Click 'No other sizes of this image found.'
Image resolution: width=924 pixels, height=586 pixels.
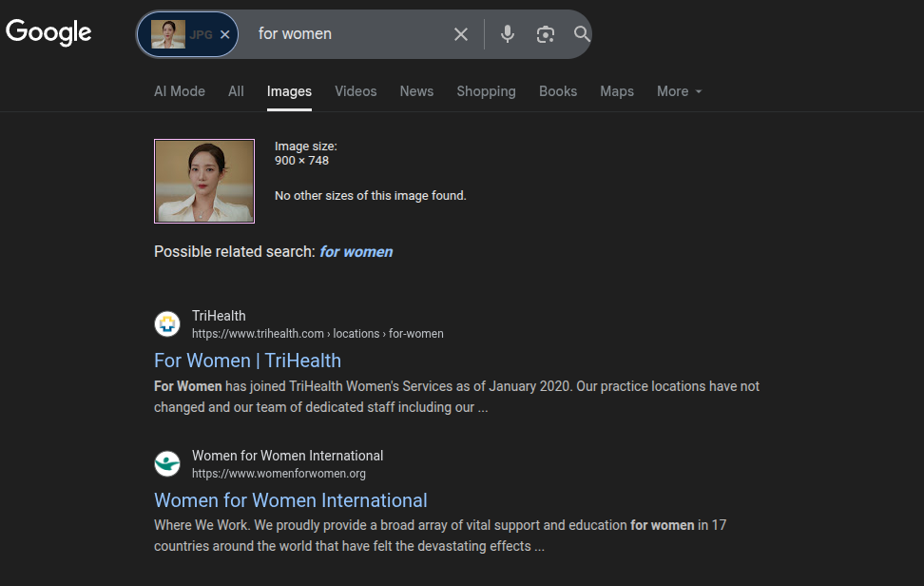[x=371, y=196]
